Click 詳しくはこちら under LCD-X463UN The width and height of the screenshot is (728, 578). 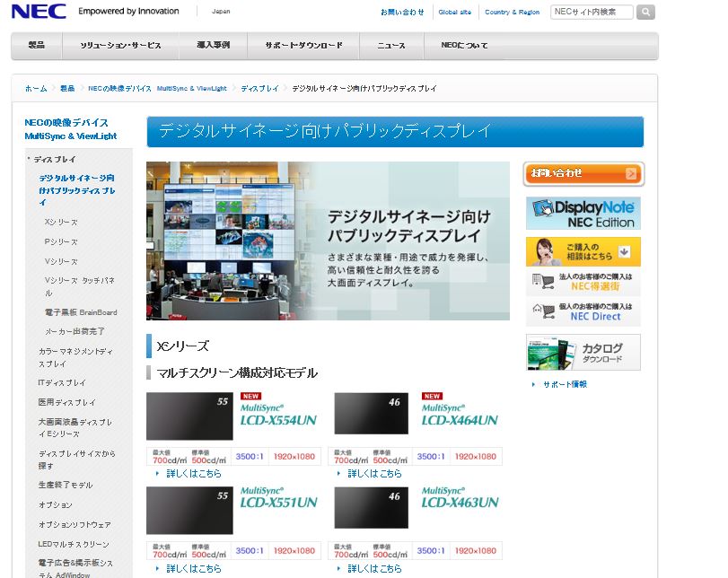pos(374,568)
